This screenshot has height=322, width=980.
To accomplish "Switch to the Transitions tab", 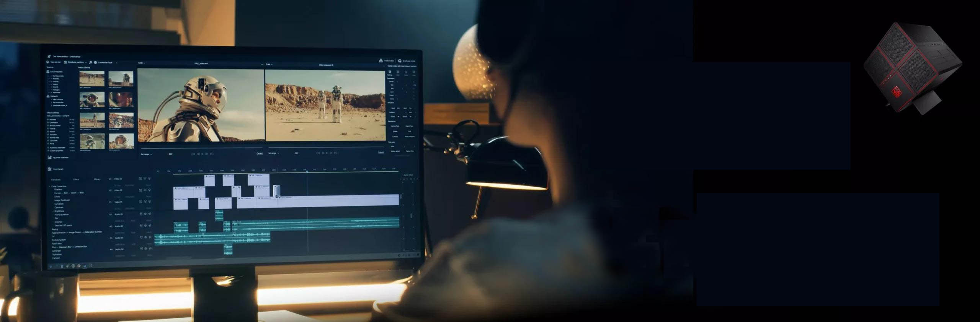I will (x=56, y=179).
